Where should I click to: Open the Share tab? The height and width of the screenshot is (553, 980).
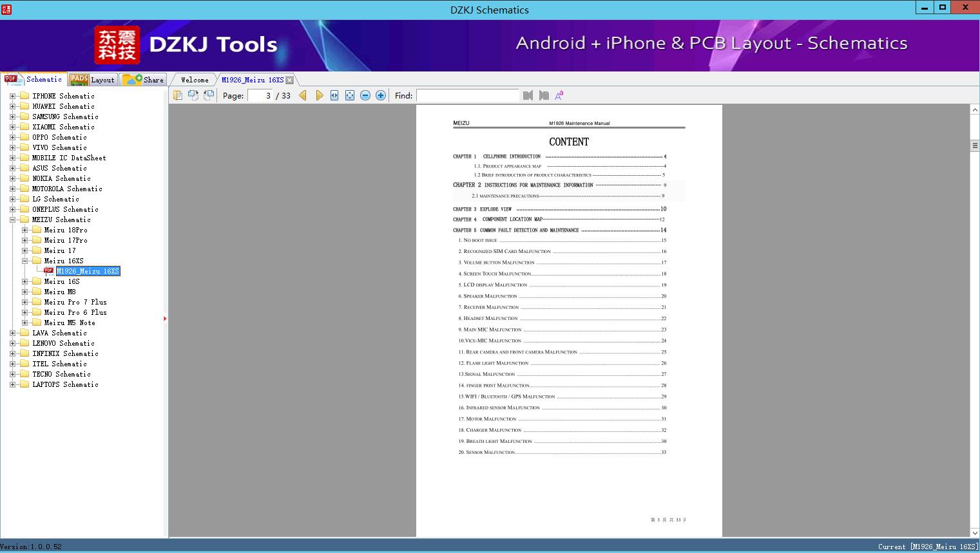[x=143, y=80]
